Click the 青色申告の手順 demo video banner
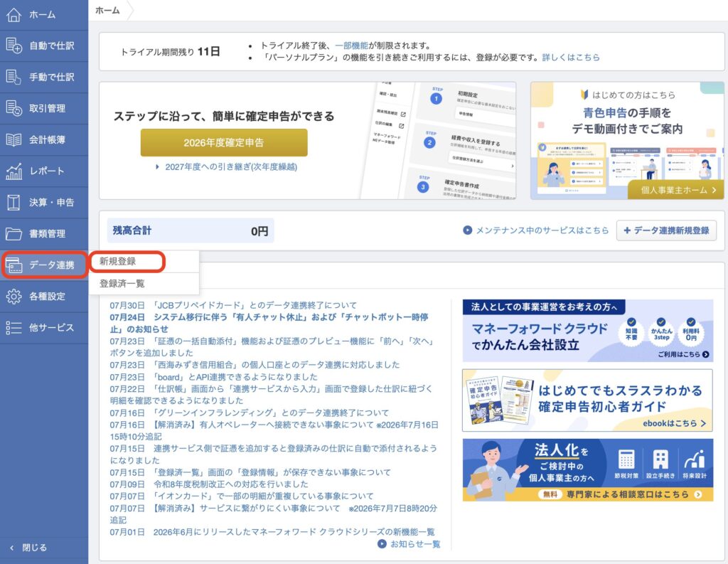This screenshot has width=728, height=564. point(627,141)
